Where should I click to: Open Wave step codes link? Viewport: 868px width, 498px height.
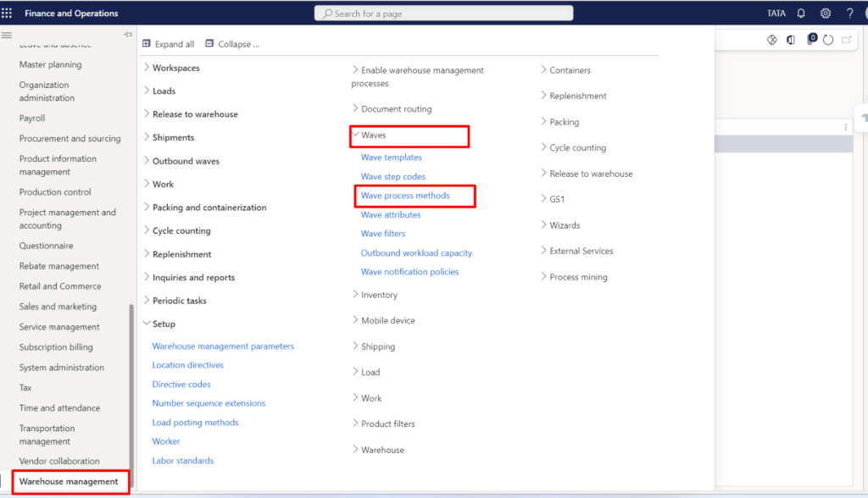point(393,176)
